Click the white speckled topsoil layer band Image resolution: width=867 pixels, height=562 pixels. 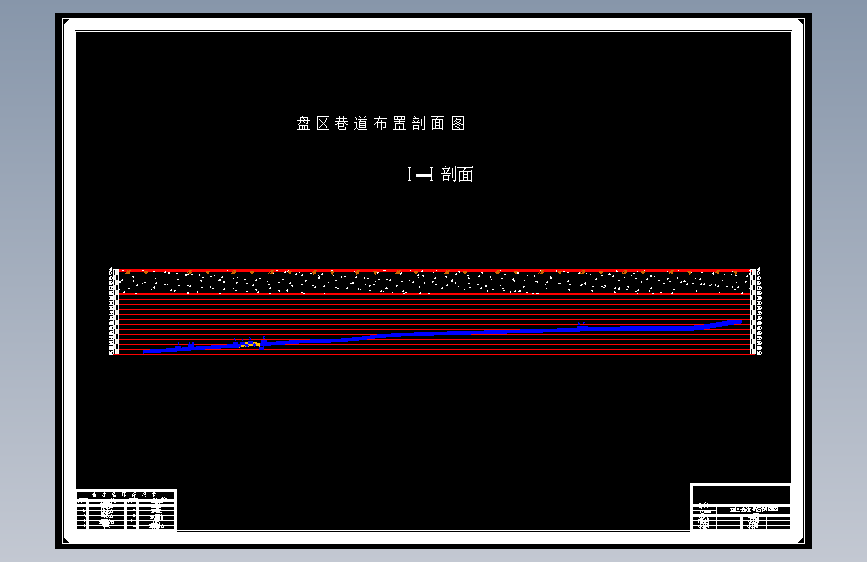coord(435,283)
